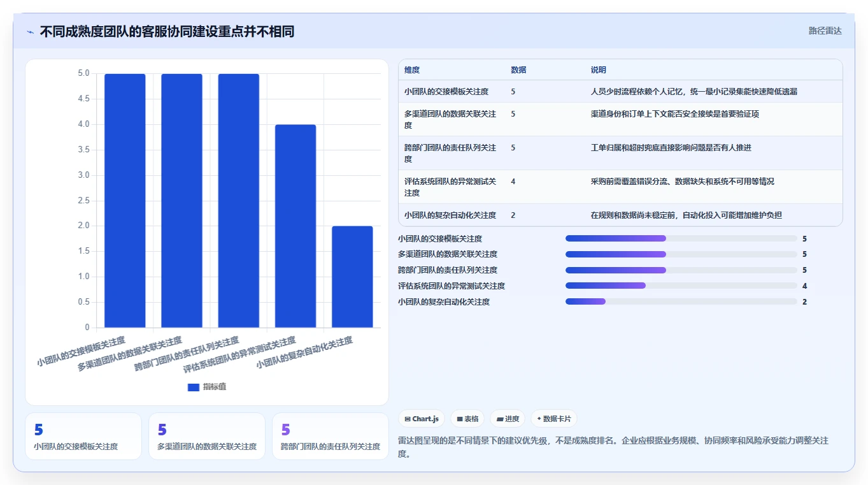Click the page title 不同成熟度团队的客服协同建设重点并不相同
Viewport: 868px width, 485px height.
(167, 31)
